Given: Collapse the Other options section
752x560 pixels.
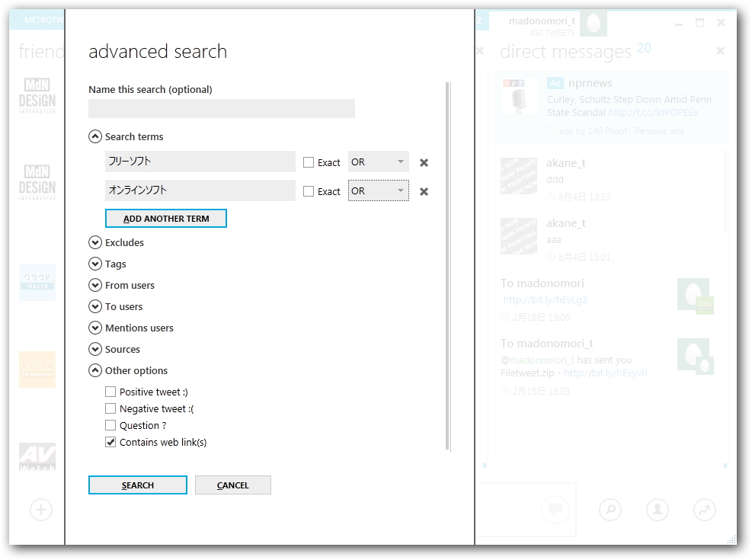Looking at the screenshot, I should pyautogui.click(x=94, y=370).
